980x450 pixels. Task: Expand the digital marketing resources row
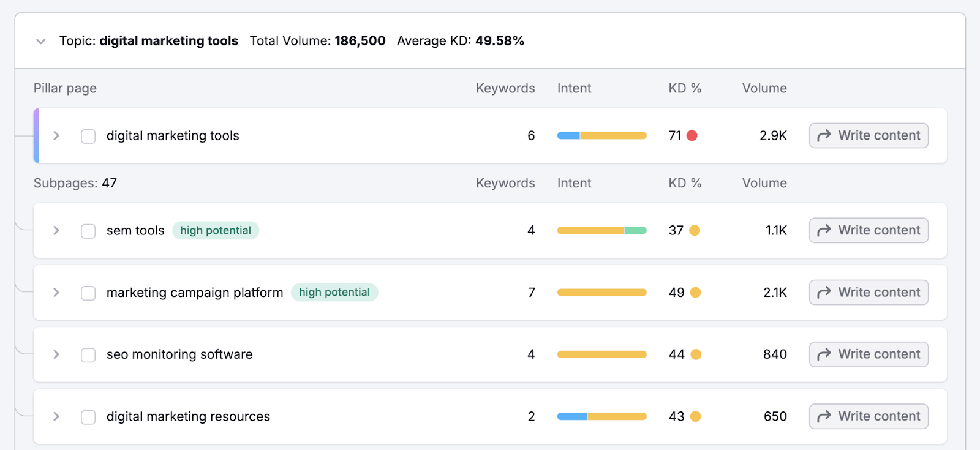coord(56,416)
